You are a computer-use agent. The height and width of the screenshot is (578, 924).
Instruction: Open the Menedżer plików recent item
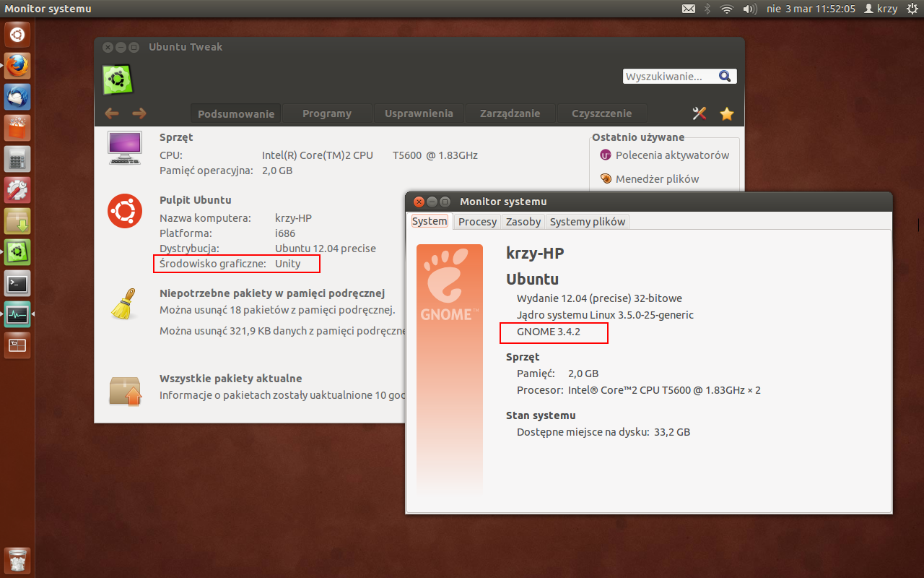coord(650,179)
